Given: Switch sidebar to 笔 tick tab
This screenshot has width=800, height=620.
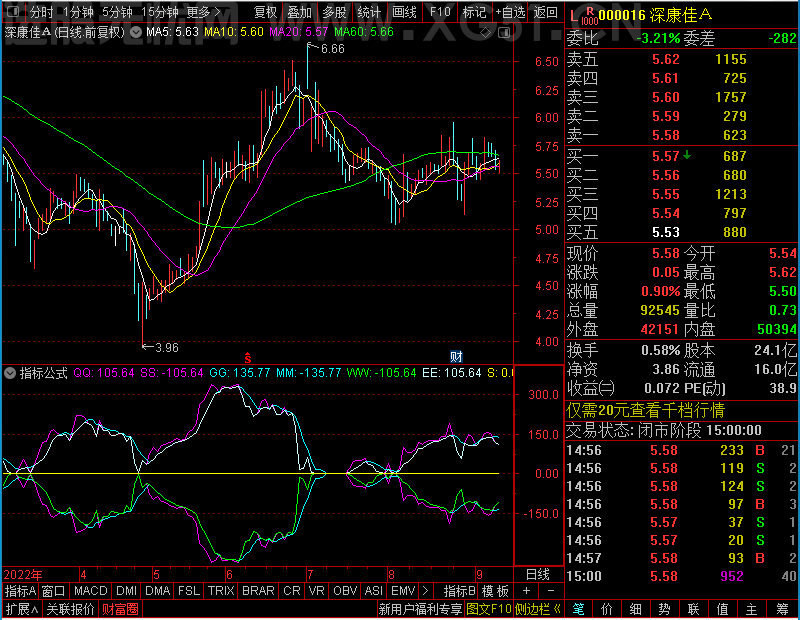Looking at the screenshot, I should pyautogui.click(x=578, y=609).
